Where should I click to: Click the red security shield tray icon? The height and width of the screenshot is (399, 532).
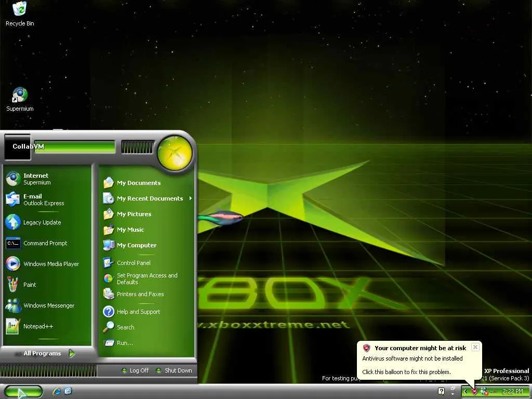point(475,392)
